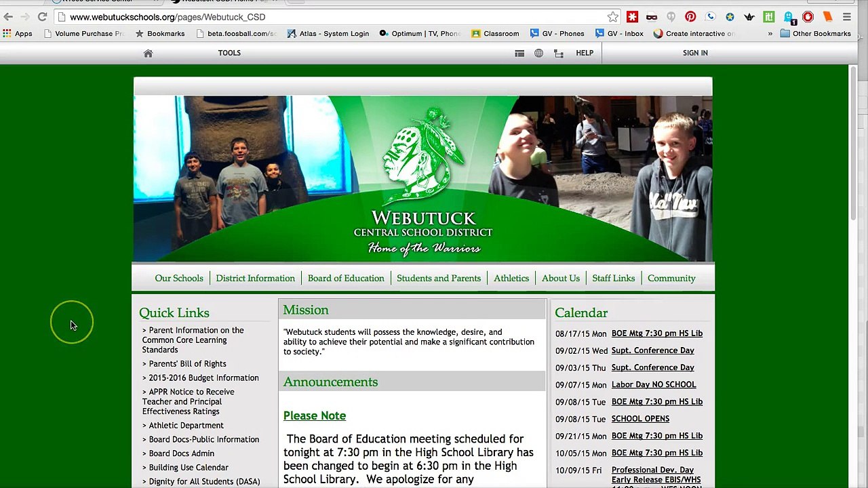Viewport: 868px width, 488px height.
Task: Click the phone-bubble extension icon
Action: point(710,17)
